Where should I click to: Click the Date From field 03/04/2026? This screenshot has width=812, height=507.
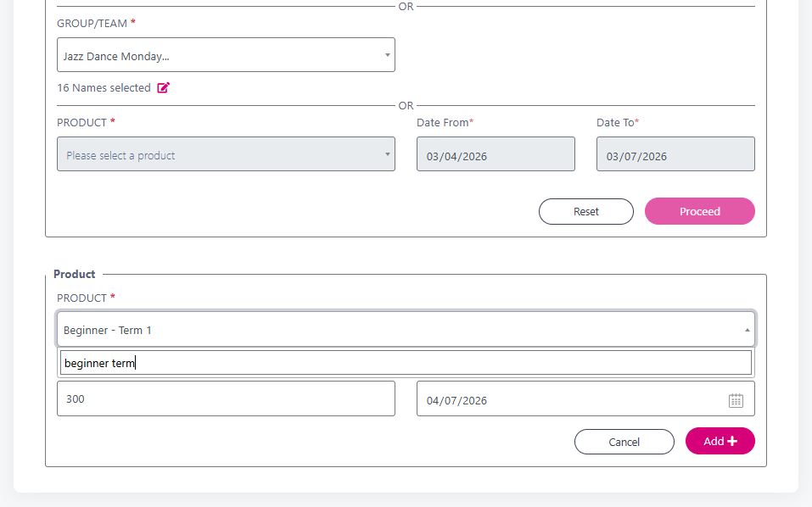496,154
